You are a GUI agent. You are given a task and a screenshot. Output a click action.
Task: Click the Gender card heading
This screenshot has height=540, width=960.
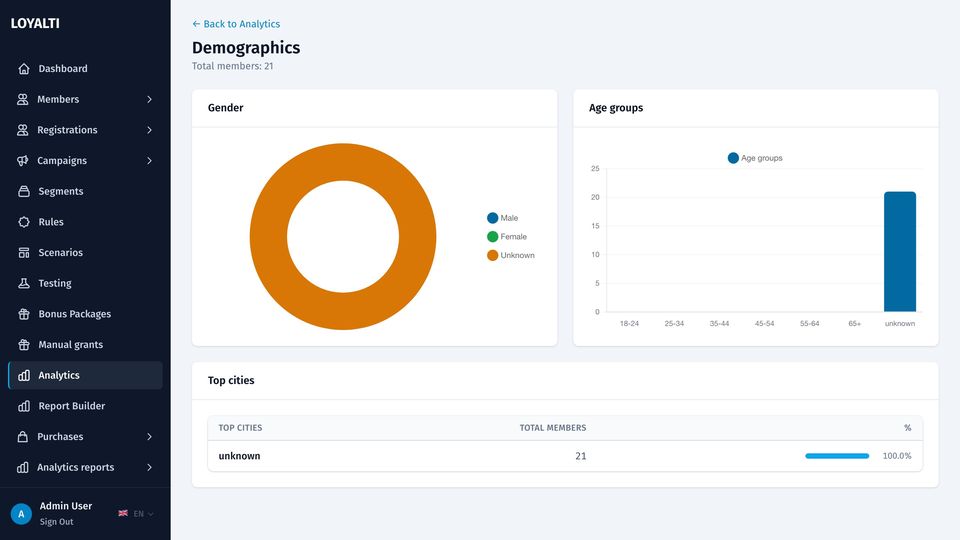225,108
